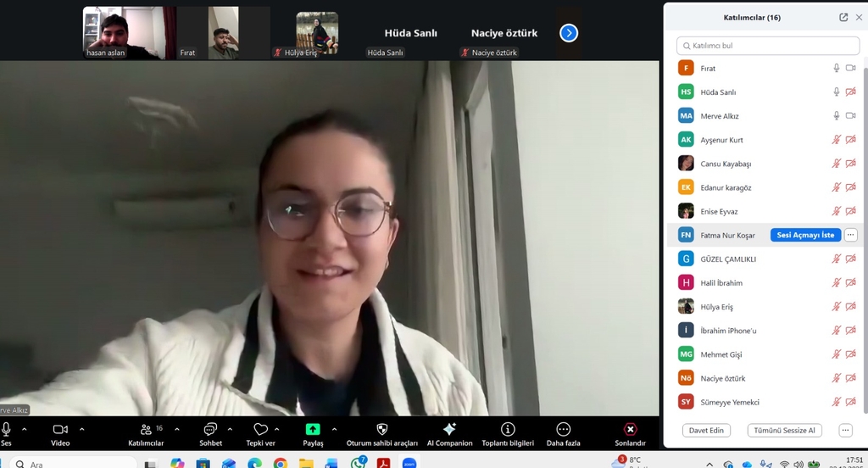Screen dimensions: 868x468
Task: Open the more options menu beside Tümünü Sessize Al
Action: 845,430
